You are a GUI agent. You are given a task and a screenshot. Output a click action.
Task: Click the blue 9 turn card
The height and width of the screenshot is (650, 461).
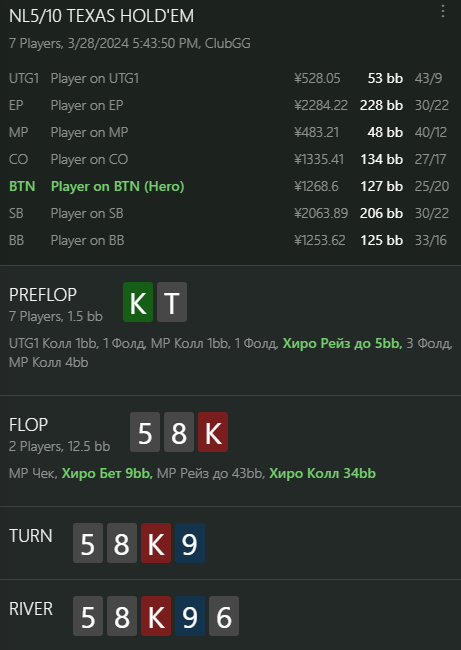pyautogui.click(x=190, y=543)
